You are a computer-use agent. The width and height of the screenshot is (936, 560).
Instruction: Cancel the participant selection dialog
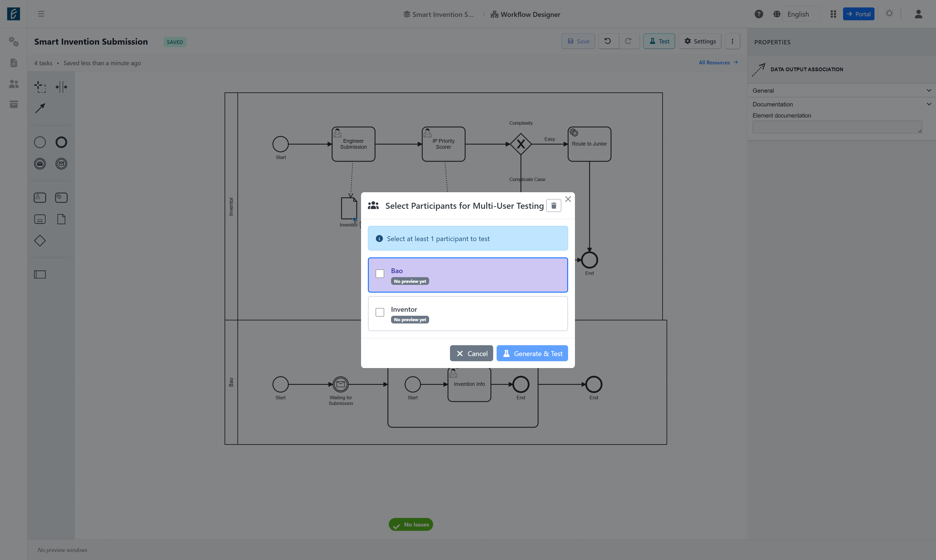471,353
